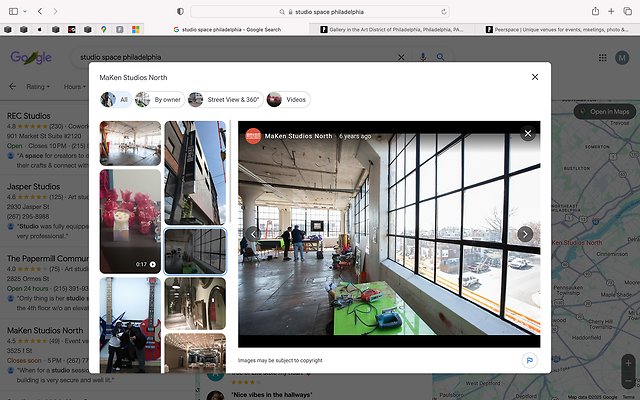Reload the page in address bar
The height and width of the screenshot is (400, 640).
tap(443, 11)
